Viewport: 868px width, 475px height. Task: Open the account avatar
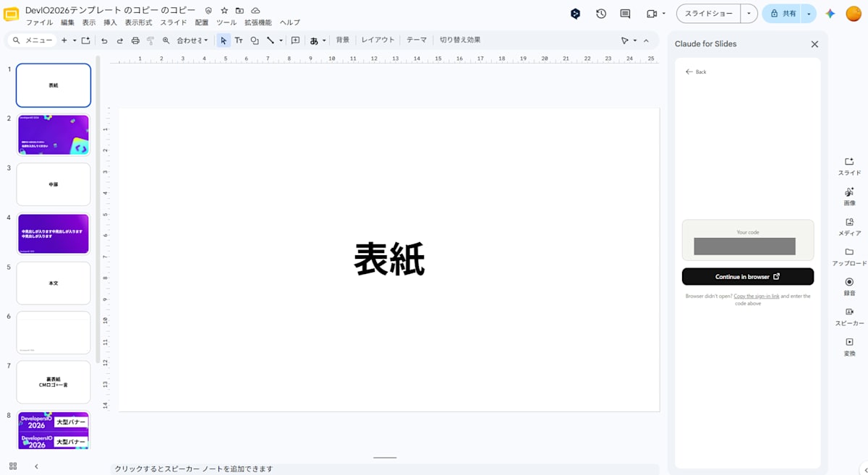pyautogui.click(x=854, y=14)
